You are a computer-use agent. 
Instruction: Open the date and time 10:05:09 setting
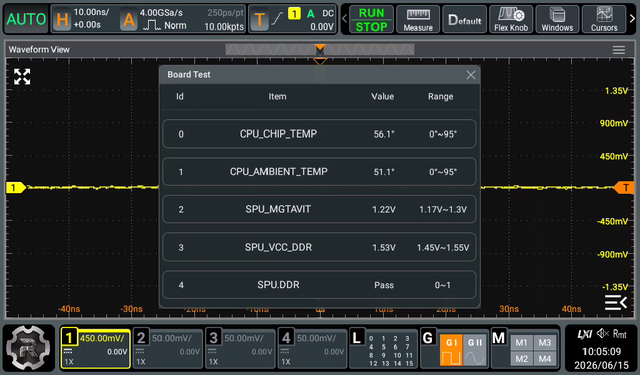pos(602,358)
